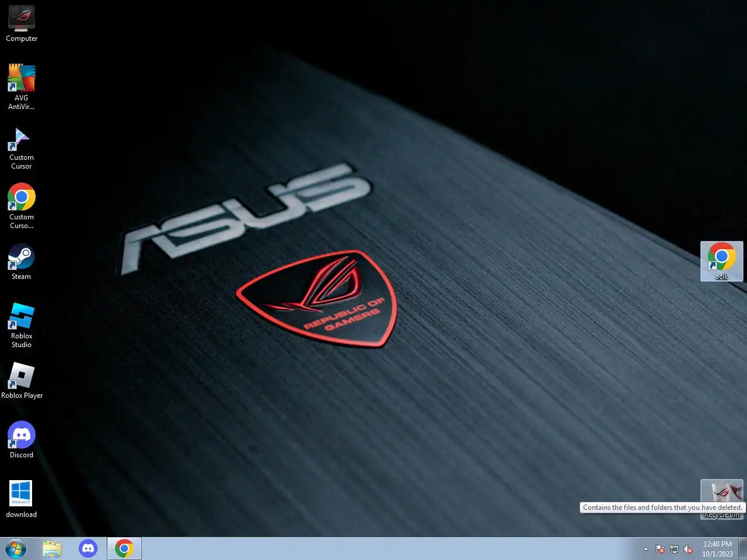Select the Custom Cursor Chrome-icon shortcut
747x560 pixels.
(x=22, y=206)
